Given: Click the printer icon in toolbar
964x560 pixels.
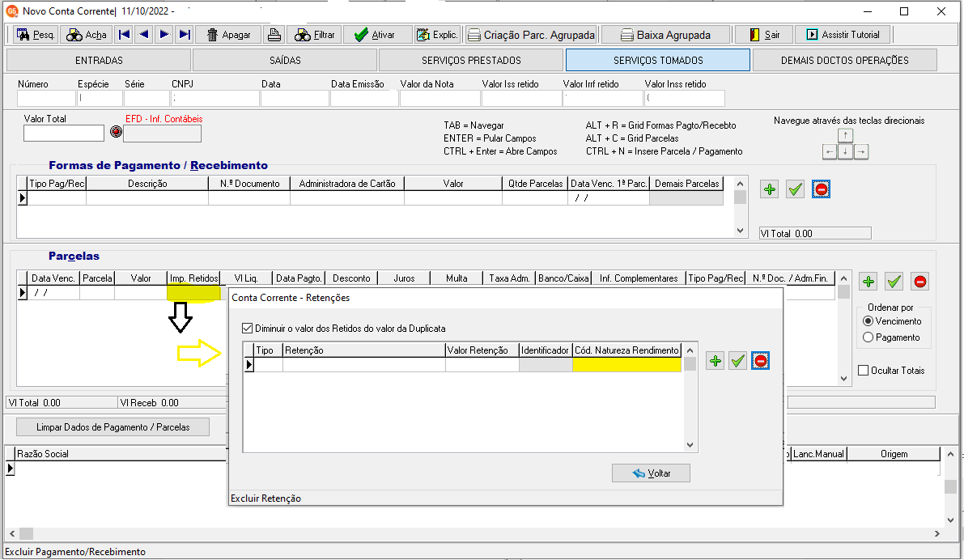Looking at the screenshot, I should click(274, 35).
